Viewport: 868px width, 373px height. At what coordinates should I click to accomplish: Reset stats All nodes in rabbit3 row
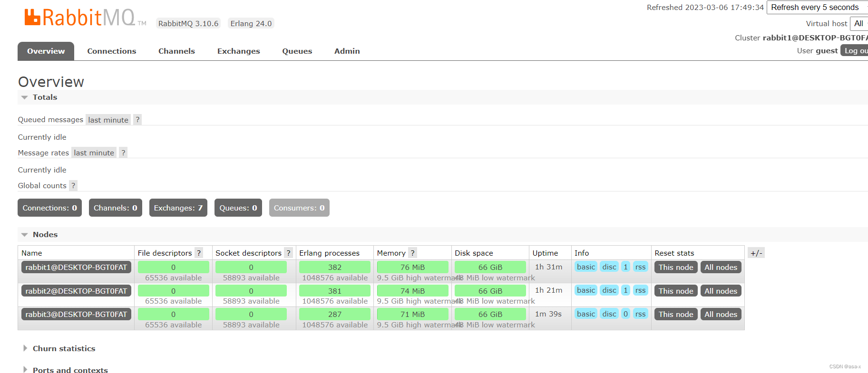click(721, 314)
